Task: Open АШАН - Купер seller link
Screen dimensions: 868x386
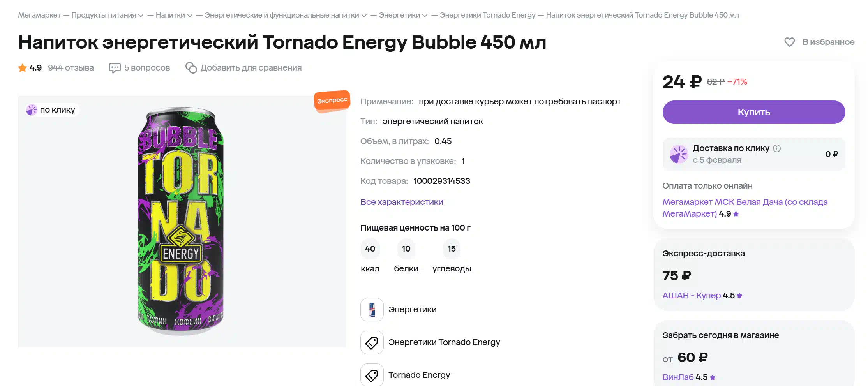Action: click(x=692, y=296)
